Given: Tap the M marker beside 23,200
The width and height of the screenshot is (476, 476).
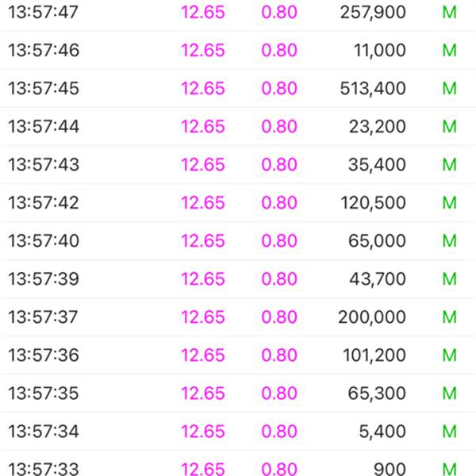Looking at the screenshot, I should coord(449,126).
